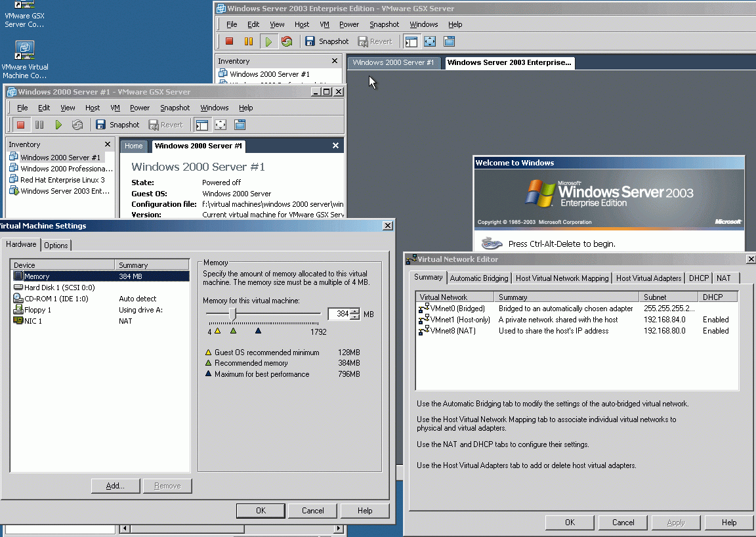Open the Automatic Bridging tab
The image size is (756, 537).
click(x=479, y=278)
